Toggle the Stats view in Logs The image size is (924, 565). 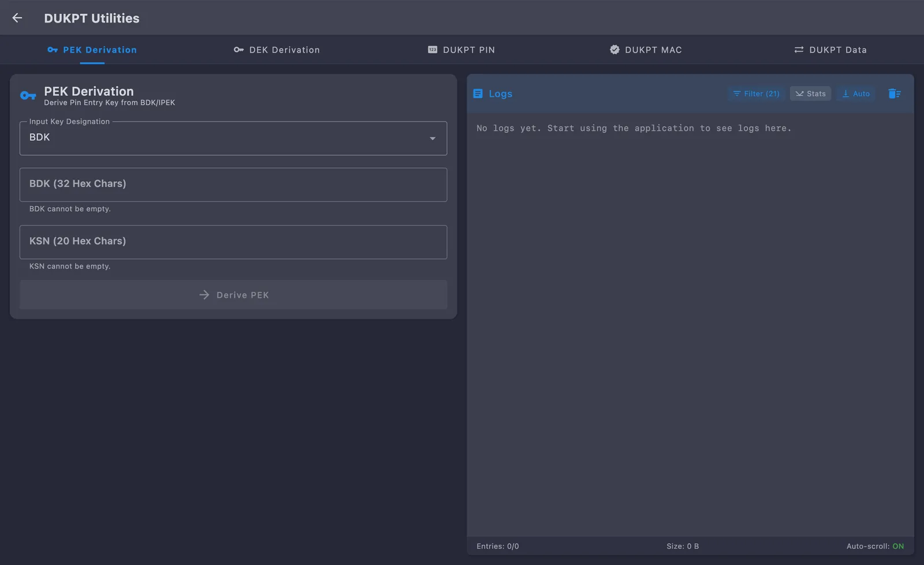[x=810, y=93]
